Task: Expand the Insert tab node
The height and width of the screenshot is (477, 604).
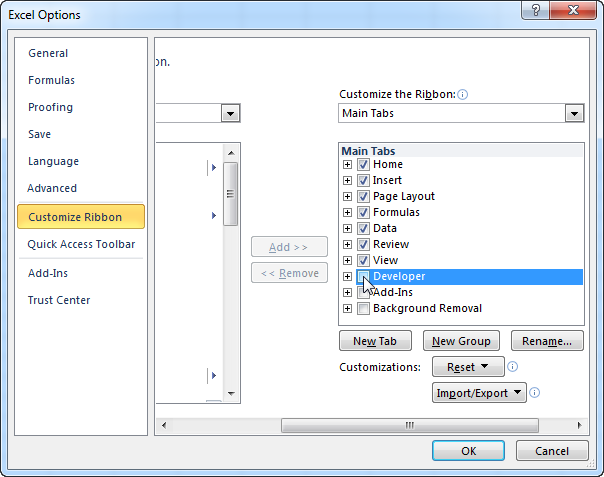Action: (x=347, y=180)
